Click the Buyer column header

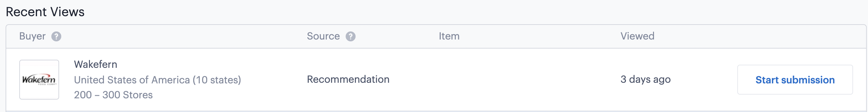point(32,36)
